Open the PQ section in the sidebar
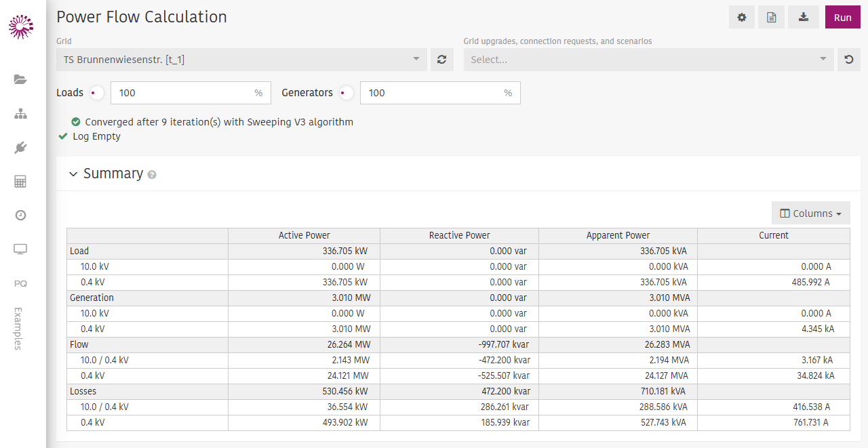The image size is (868, 448). [20, 283]
